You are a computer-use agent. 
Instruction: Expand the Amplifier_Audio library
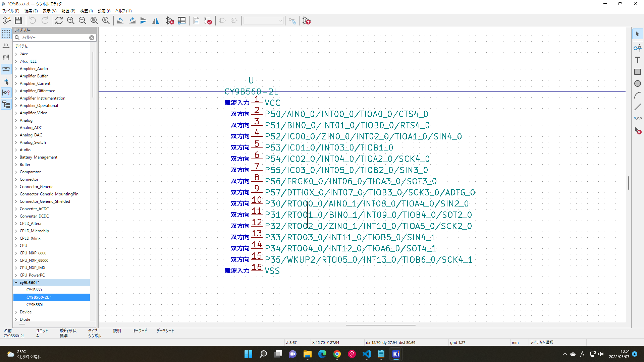pyautogui.click(x=16, y=69)
